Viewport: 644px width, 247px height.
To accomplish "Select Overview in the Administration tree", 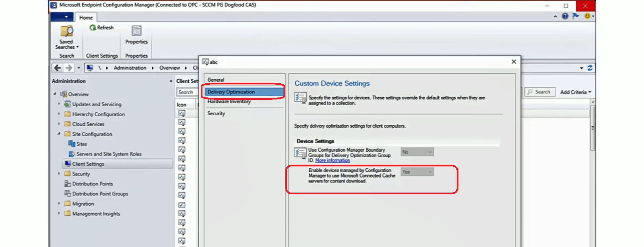I will pos(78,94).
